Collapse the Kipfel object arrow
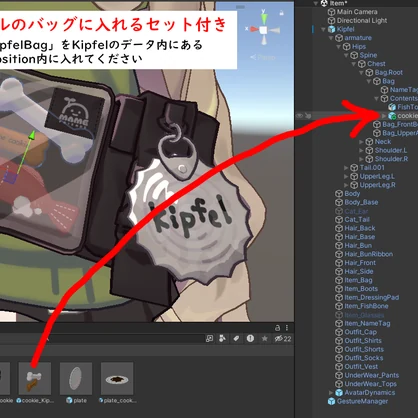This screenshot has width=418, height=418. (323, 29)
